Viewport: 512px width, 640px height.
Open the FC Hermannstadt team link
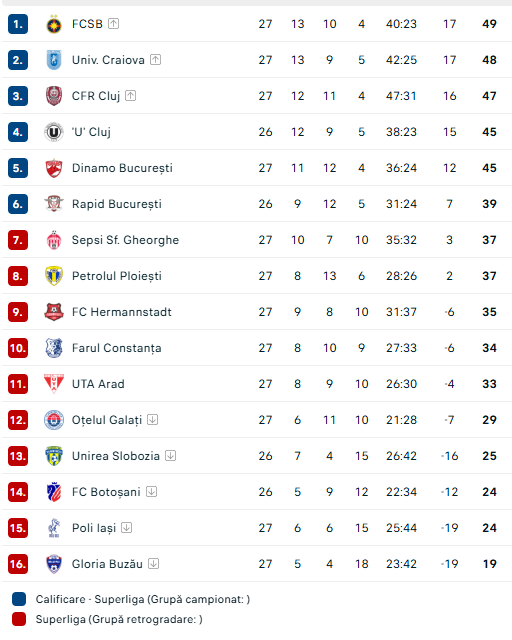[x=122, y=312]
